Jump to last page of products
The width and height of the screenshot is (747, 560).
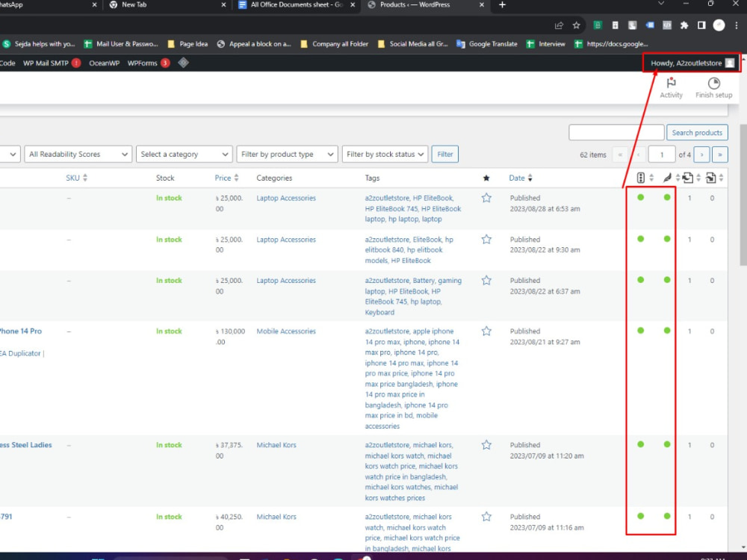[720, 155]
